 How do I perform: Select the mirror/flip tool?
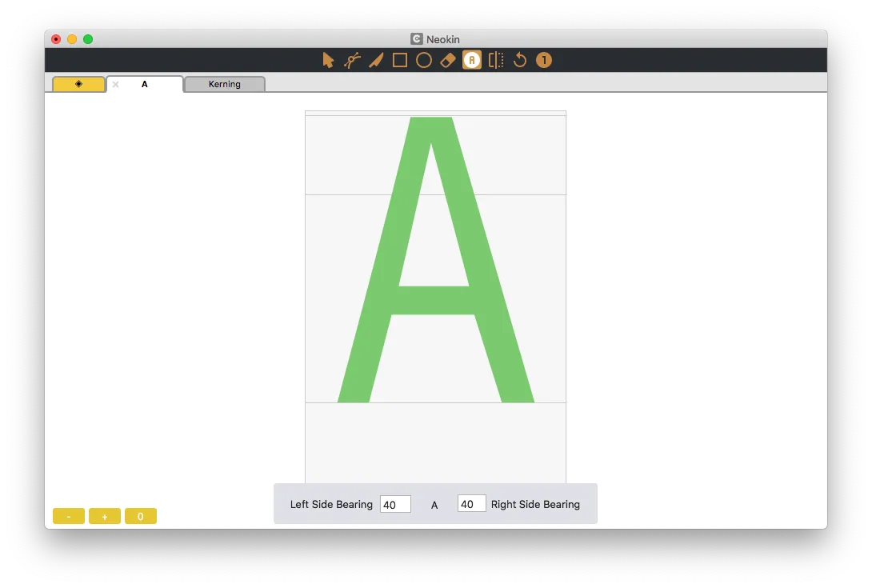tap(495, 59)
